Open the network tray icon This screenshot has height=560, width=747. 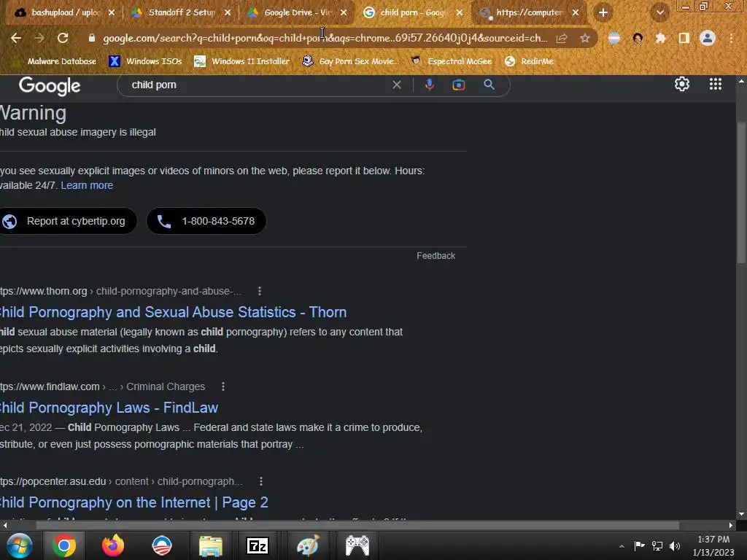click(657, 546)
